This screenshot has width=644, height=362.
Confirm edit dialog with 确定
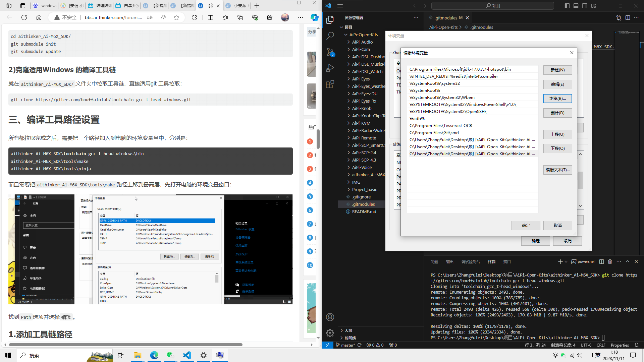[x=526, y=226]
